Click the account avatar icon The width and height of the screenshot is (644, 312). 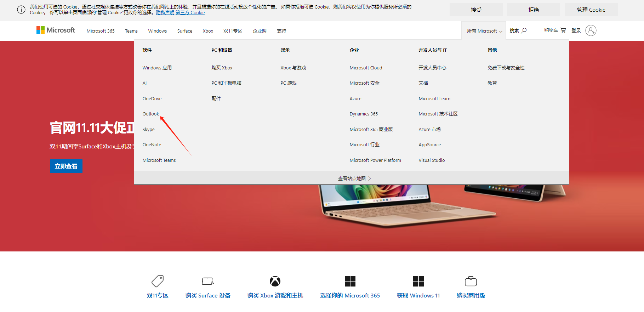click(591, 30)
